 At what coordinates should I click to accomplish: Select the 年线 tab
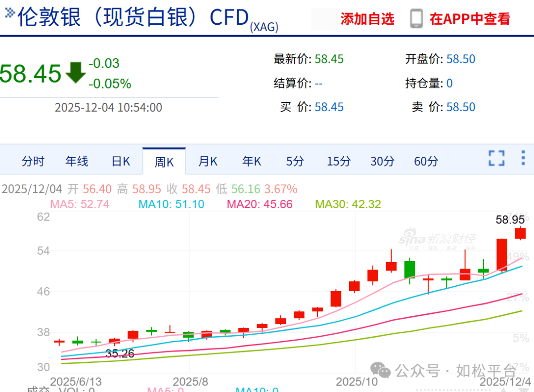(x=77, y=161)
